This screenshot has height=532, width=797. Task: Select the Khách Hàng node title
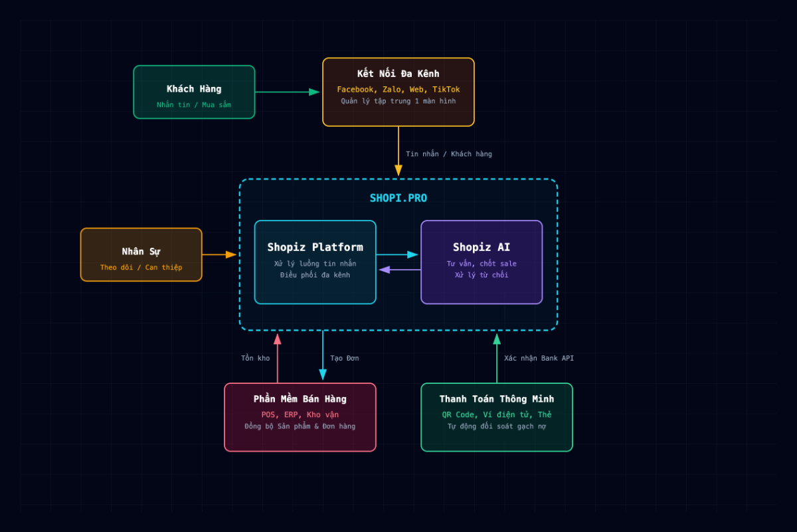tap(194, 89)
